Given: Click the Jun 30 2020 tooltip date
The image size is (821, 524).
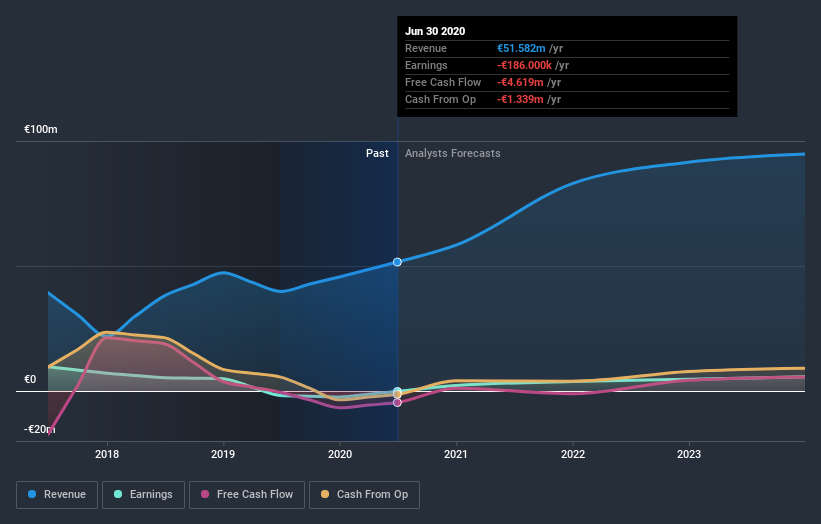Looking at the screenshot, I should (x=435, y=31).
